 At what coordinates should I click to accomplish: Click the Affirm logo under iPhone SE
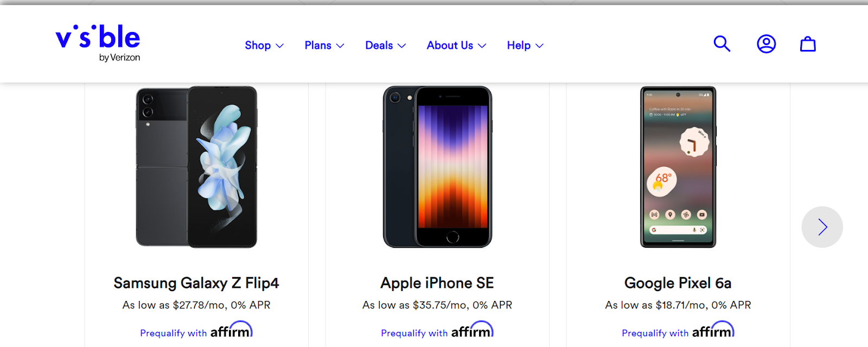[472, 331]
